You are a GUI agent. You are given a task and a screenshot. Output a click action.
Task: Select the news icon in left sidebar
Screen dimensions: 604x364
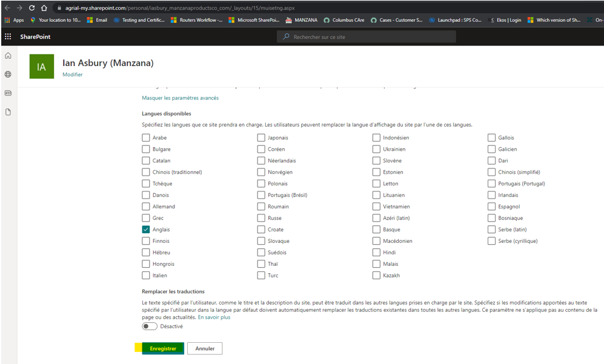pos(8,93)
